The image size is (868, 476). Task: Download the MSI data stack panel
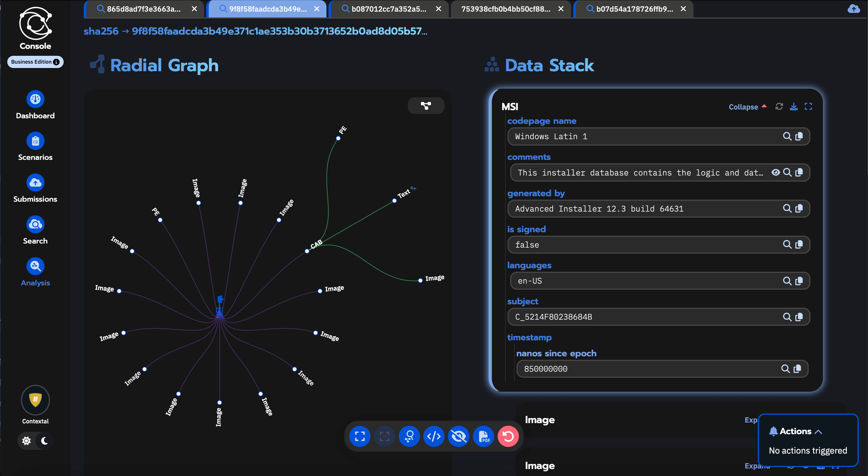pos(794,107)
